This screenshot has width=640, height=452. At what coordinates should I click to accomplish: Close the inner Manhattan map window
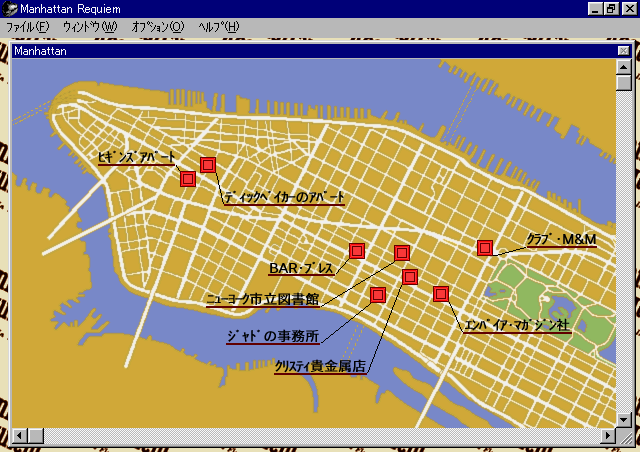click(623, 50)
